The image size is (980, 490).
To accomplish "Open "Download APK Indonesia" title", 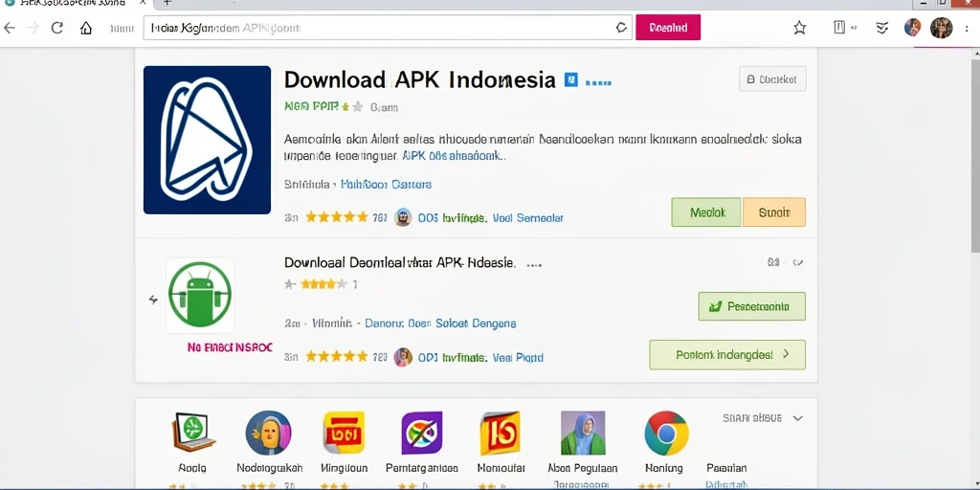I will tap(419, 80).
